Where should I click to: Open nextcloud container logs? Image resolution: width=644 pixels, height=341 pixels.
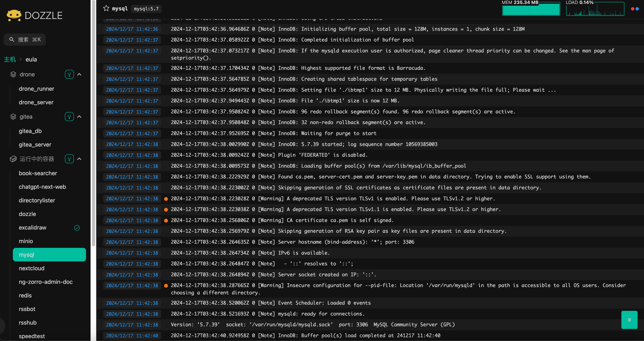click(x=32, y=269)
